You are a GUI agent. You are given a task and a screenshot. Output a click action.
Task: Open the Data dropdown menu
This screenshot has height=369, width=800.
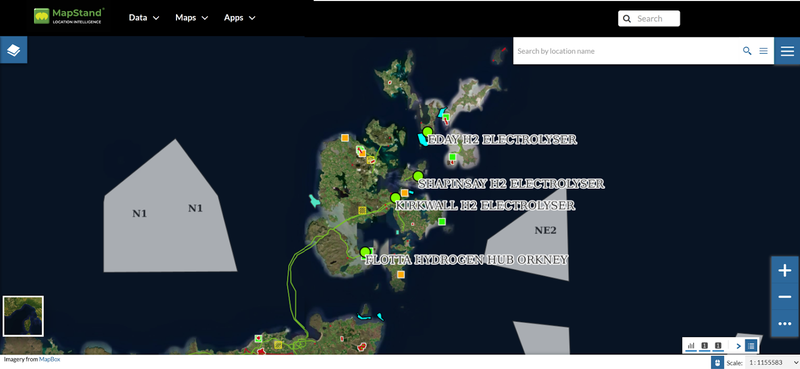click(x=144, y=17)
